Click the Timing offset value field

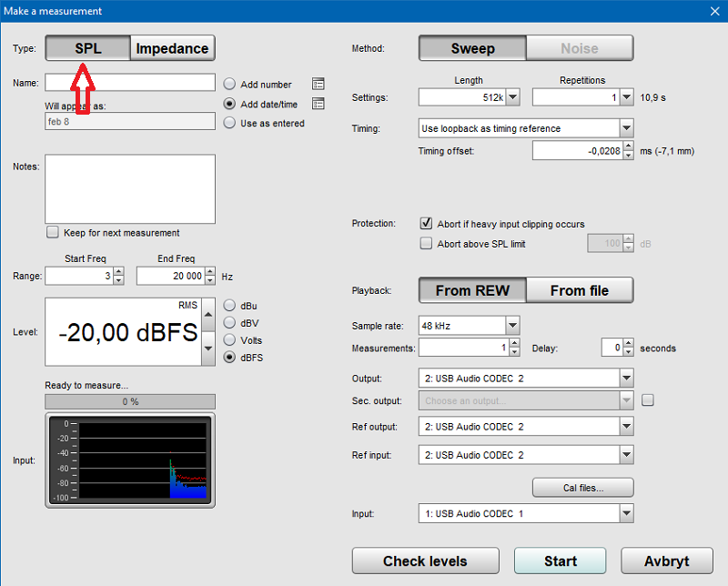coord(578,151)
